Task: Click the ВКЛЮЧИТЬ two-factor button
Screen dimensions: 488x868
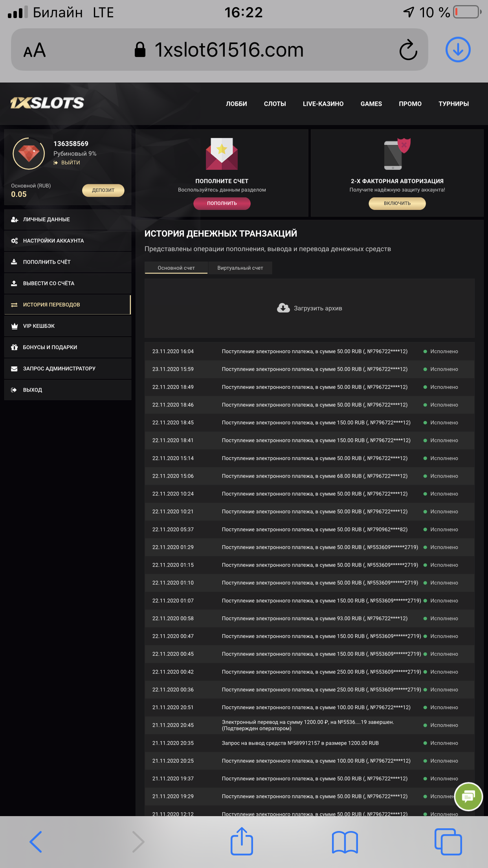Action: coord(397,203)
